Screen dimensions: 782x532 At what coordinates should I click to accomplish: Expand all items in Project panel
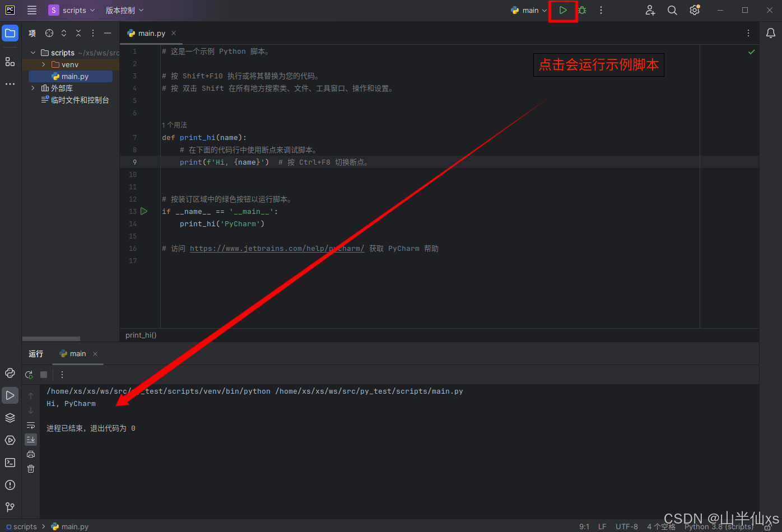(64, 33)
